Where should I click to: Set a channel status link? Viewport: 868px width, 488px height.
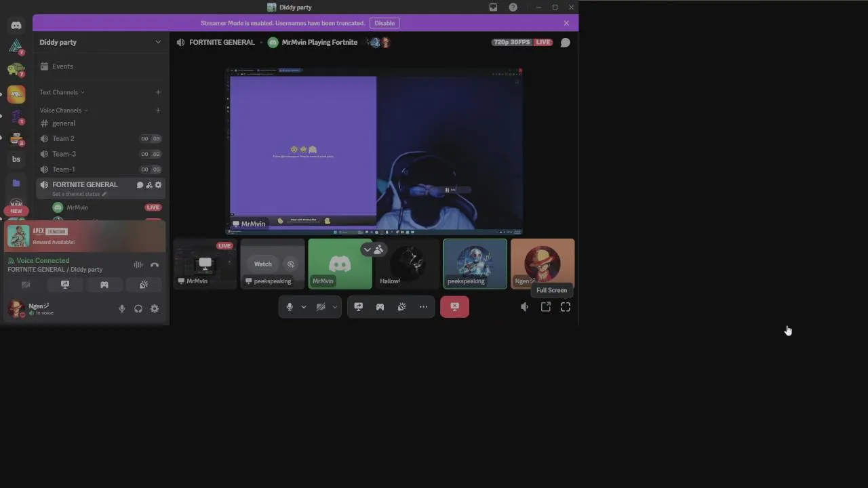click(79, 195)
